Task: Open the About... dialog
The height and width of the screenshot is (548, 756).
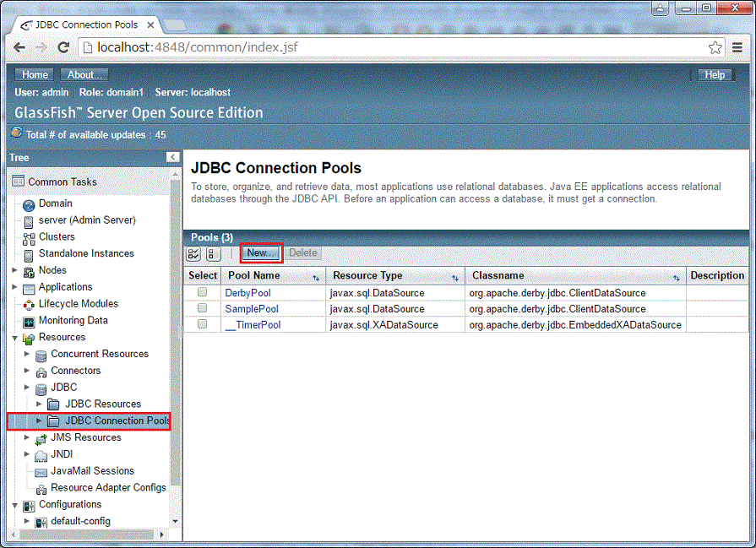Action: pyautogui.click(x=84, y=74)
